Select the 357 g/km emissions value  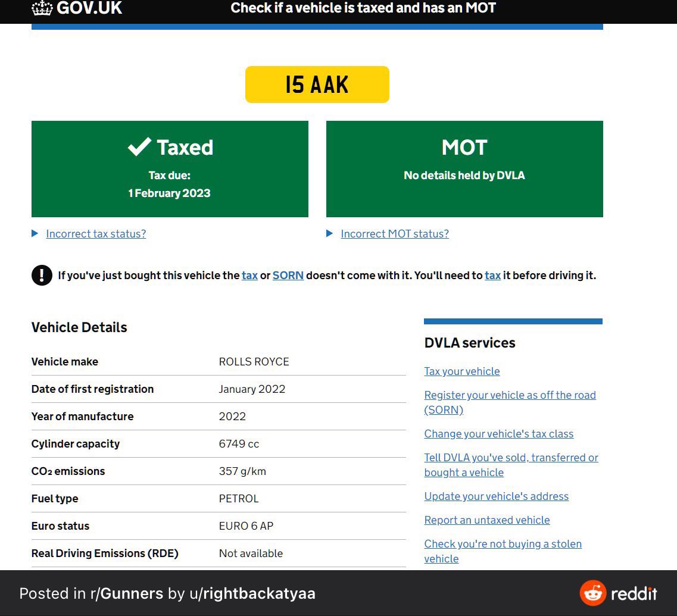[x=242, y=471]
